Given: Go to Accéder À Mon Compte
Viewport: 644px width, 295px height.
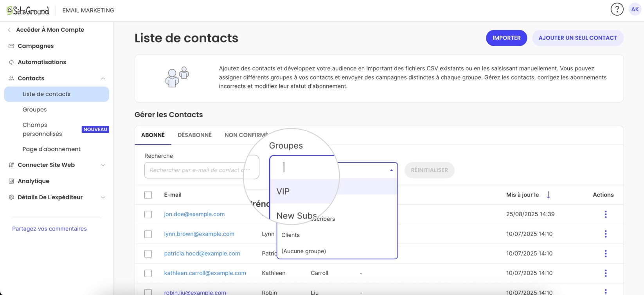Looking at the screenshot, I should (50, 30).
